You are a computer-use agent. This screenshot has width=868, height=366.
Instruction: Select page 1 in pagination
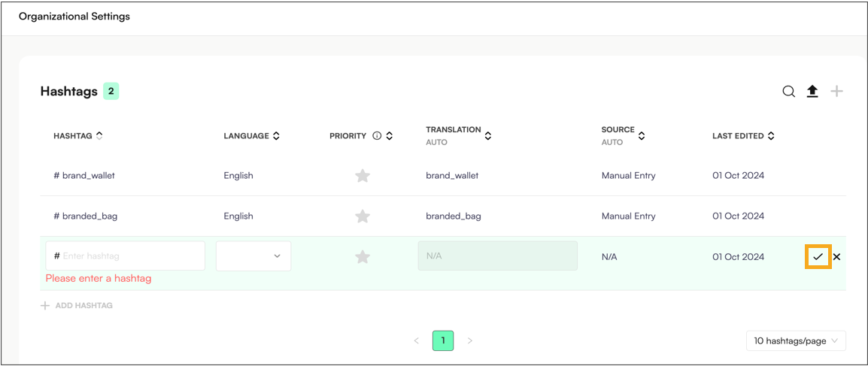click(443, 341)
